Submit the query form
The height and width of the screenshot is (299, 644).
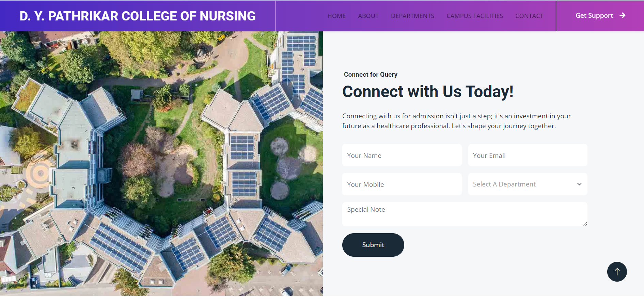[373, 245]
